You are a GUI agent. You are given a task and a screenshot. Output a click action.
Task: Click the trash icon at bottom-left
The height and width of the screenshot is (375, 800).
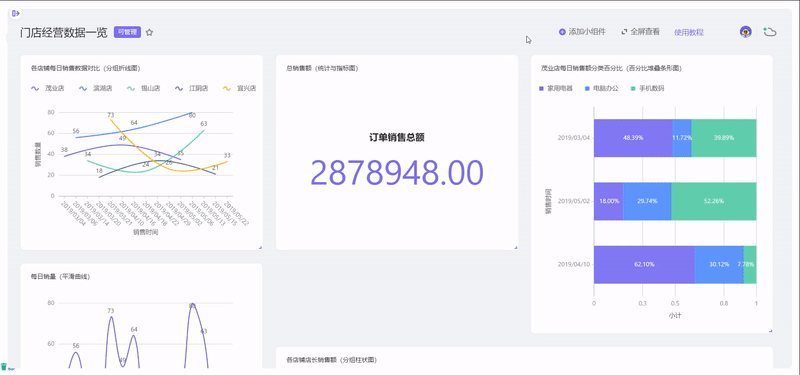point(4,366)
